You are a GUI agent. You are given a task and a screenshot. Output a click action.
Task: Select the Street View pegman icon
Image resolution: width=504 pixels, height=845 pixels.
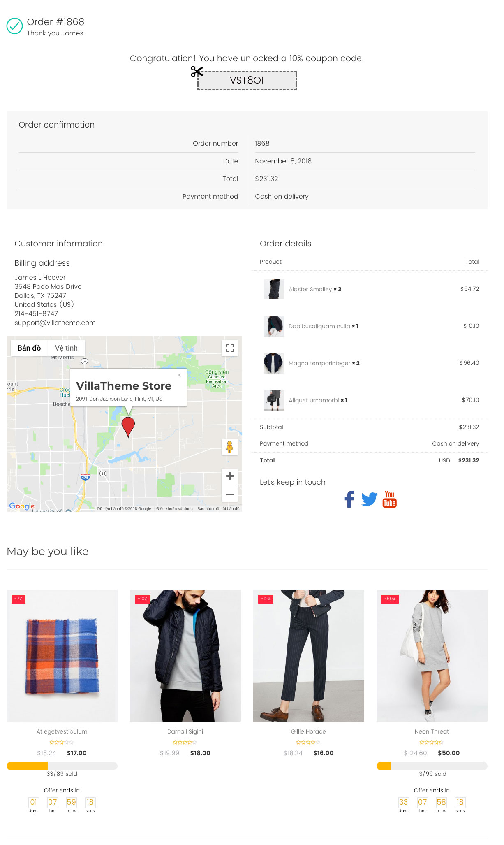[x=230, y=447]
